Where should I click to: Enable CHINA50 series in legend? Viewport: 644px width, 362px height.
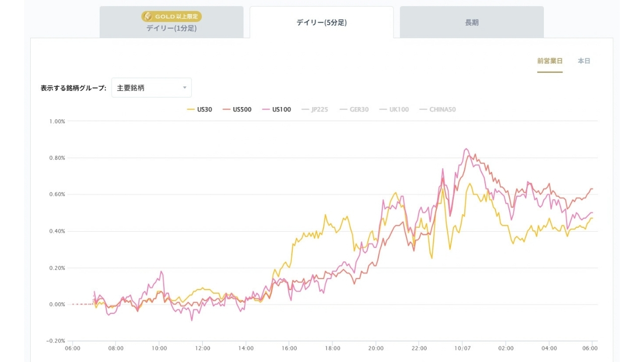437,110
